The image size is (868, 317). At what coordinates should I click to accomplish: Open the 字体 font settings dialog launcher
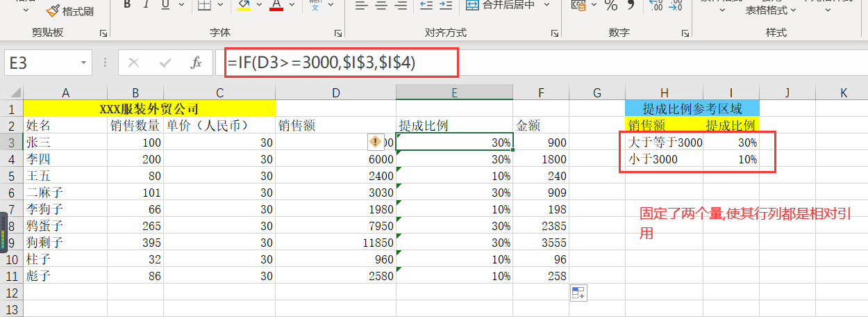click(x=338, y=33)
